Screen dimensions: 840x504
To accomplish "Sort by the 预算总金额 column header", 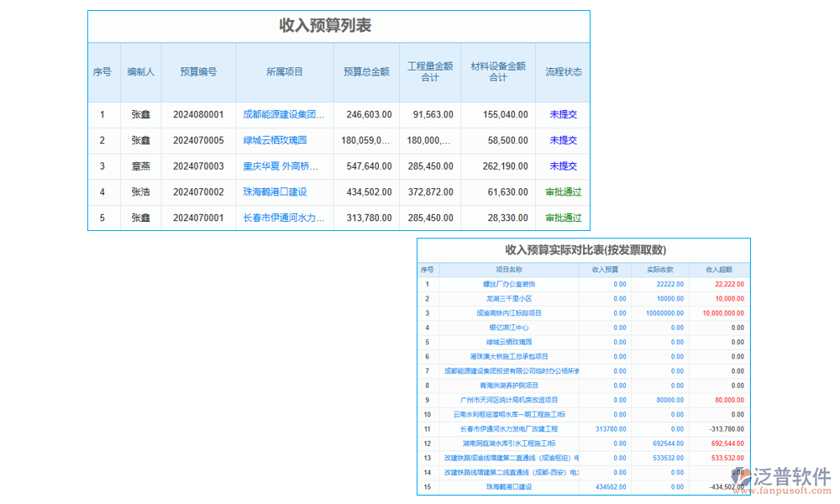I will coord(366,72).
